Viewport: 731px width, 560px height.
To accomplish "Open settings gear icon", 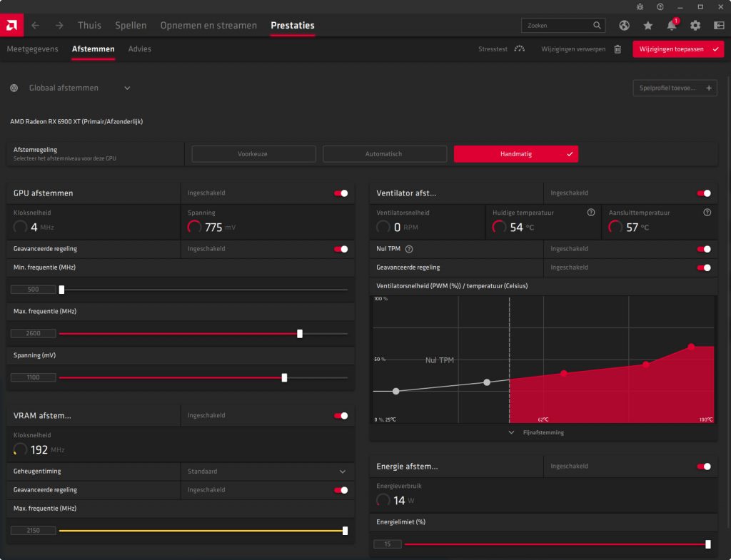I will point(695,26).
